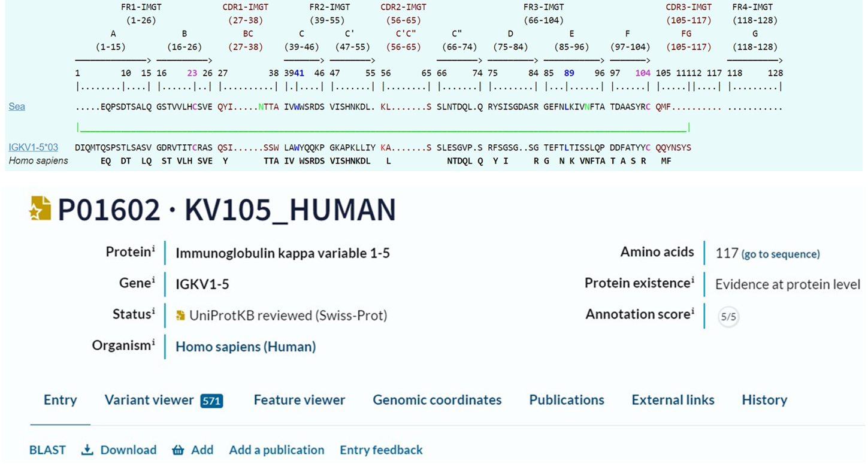Click the BC strand label
This screenshot has height=464, width=868.
[x=249, y=34]
